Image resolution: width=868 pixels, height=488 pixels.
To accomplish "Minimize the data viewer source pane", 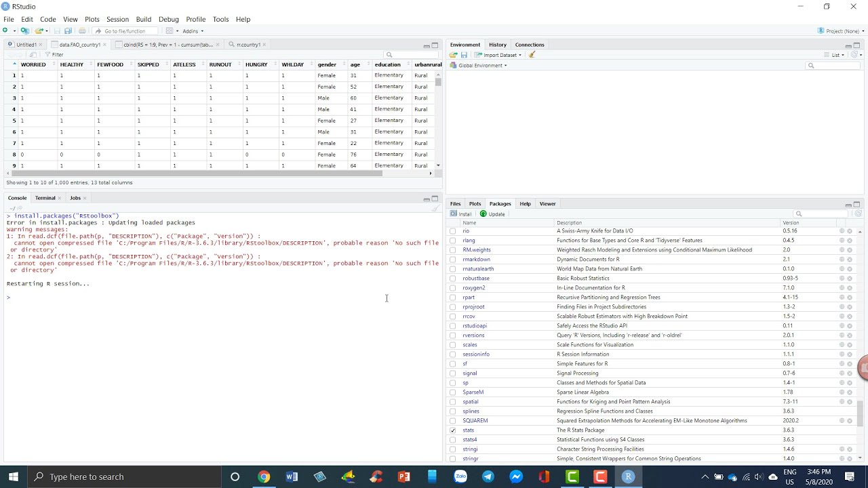I will click(427, 45).
